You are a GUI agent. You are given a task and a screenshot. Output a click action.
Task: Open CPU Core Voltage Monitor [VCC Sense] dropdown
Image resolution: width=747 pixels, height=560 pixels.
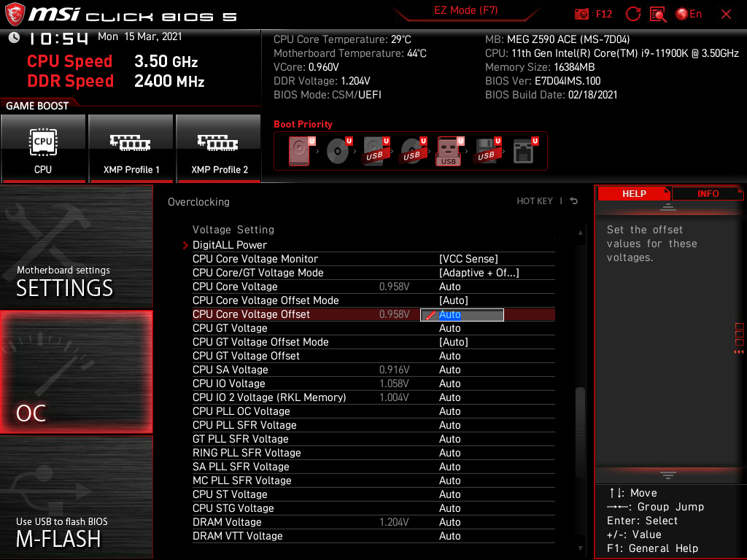[468, 259]
